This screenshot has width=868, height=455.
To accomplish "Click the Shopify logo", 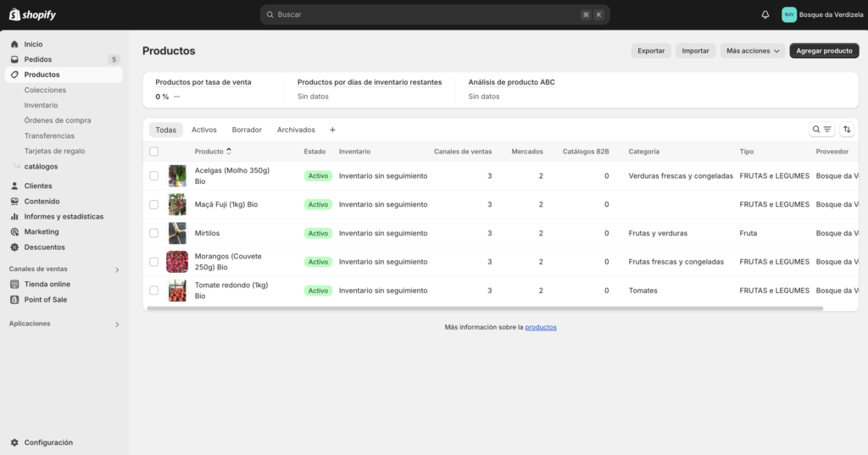I will click(33, 14).
